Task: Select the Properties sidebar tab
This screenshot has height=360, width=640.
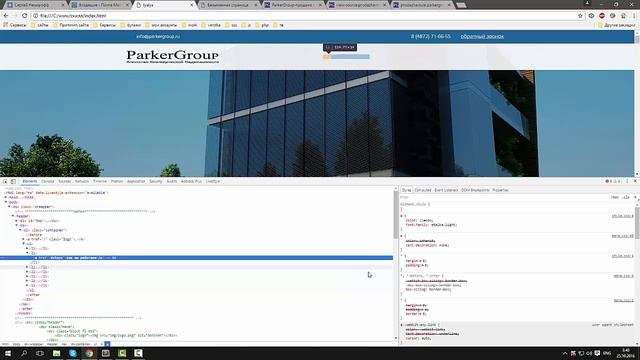Action: [x=500, y=190]
